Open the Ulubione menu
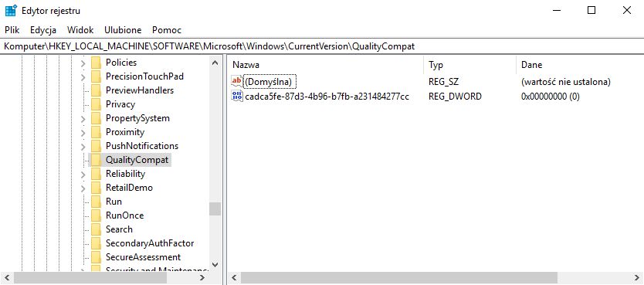Viewport: 644px width, 285px height. (123, 30)
